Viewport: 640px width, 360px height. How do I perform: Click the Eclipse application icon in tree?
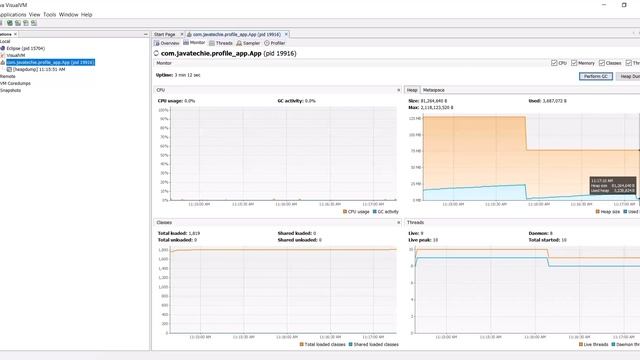tap(2, 48)
